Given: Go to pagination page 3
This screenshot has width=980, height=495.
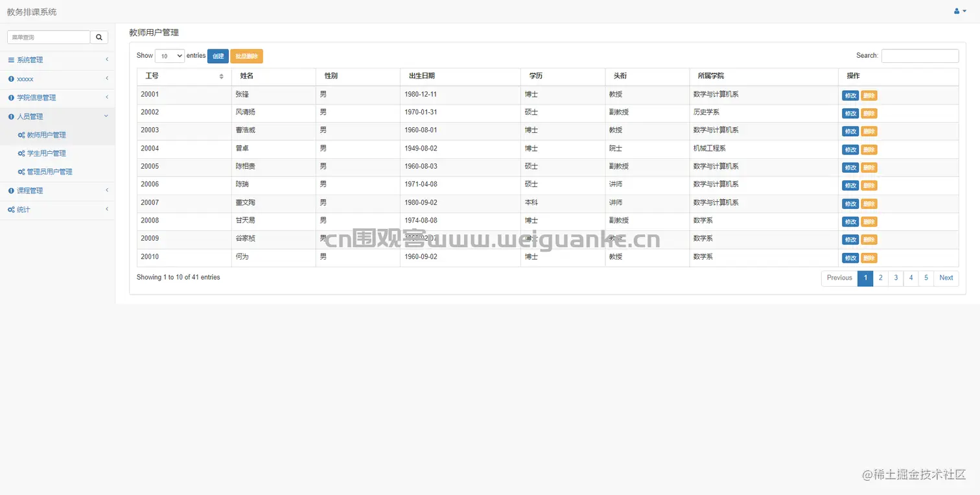Looking at the screenshot, I should point(896,278).
